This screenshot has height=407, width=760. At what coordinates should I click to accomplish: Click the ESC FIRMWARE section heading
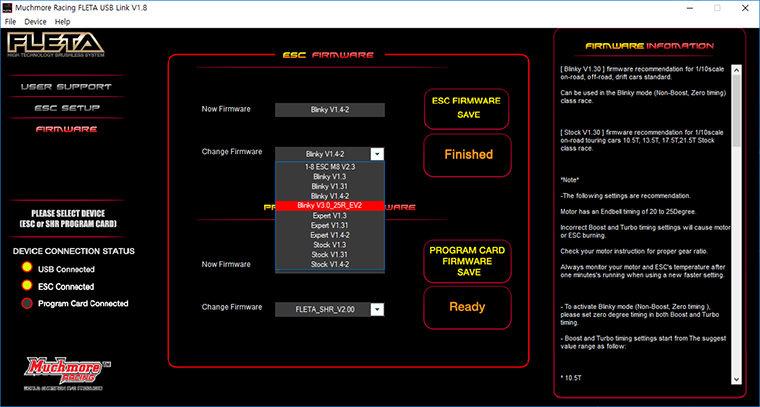[x=328, y=55]
